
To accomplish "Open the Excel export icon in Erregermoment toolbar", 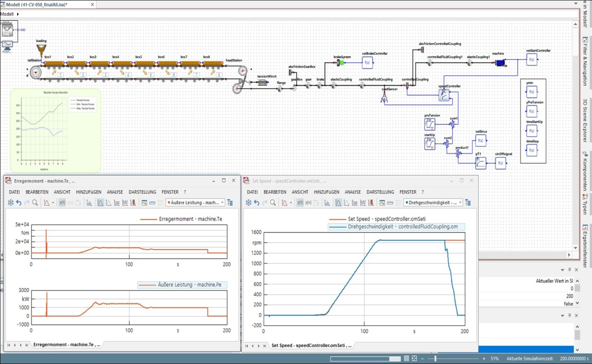I will point(144,202).
